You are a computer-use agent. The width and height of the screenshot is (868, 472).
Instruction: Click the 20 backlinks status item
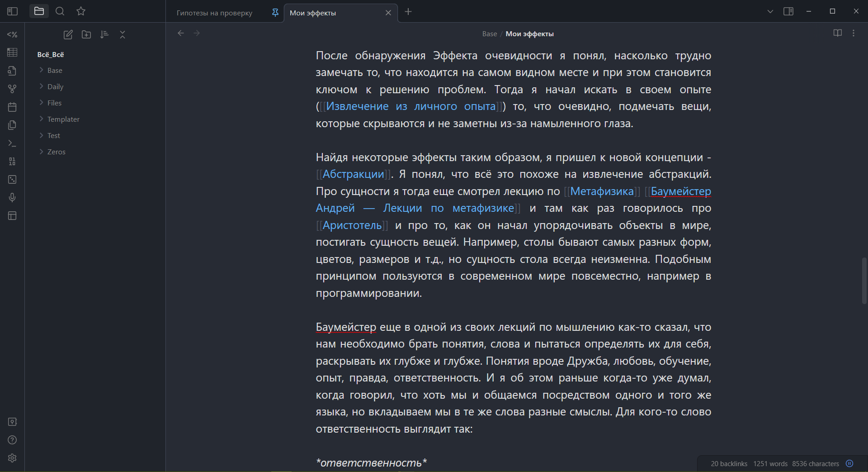click(x=729, y=464)
